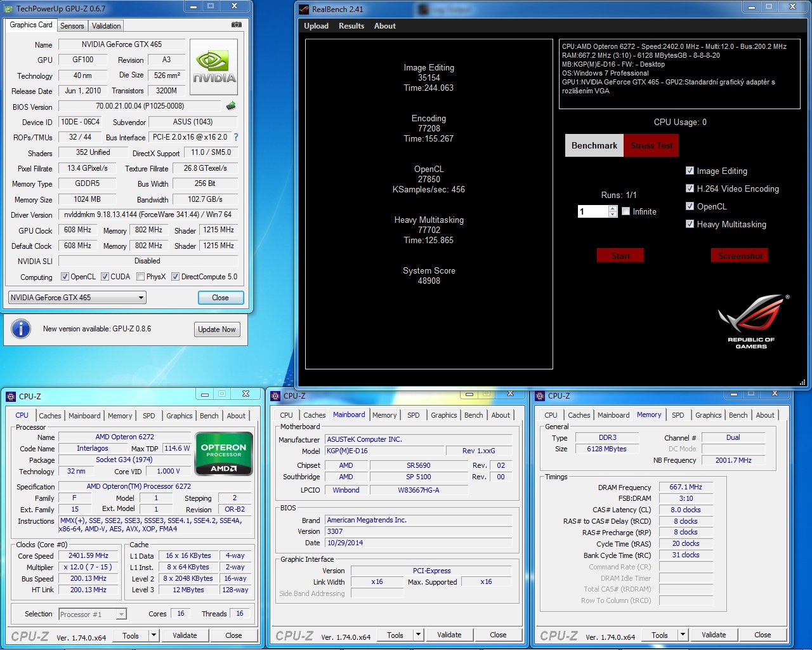Viewport: 812px width, 650px height.
Task: Open the Bench tab in right CPU-Z window
Action: pyautogui.click(x=738, y=415)
